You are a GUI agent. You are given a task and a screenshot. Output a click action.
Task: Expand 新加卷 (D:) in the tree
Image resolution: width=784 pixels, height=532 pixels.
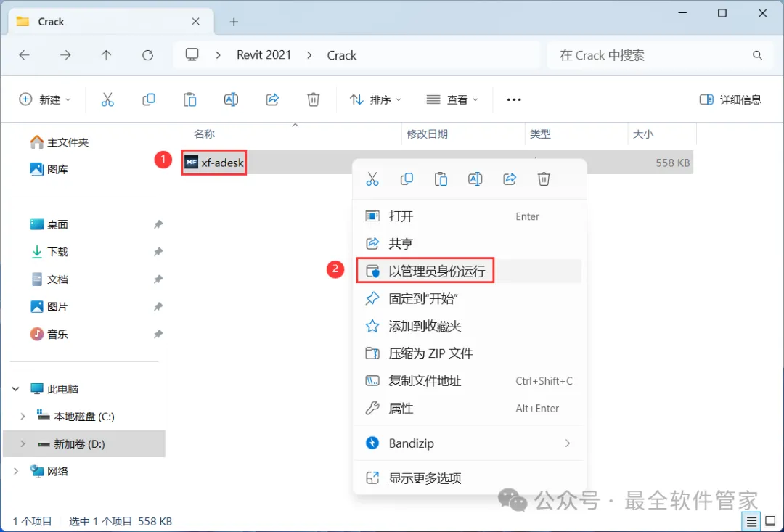pyautogui.click(x=23, y=443)
